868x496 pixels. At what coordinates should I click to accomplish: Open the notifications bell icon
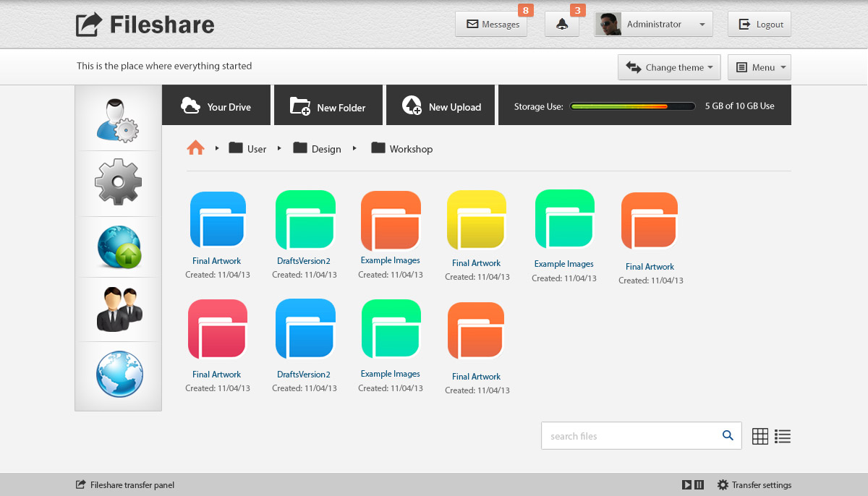(x=562, y=24)
